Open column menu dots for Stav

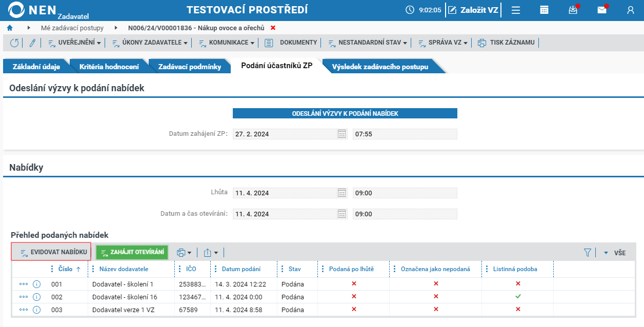282,269
